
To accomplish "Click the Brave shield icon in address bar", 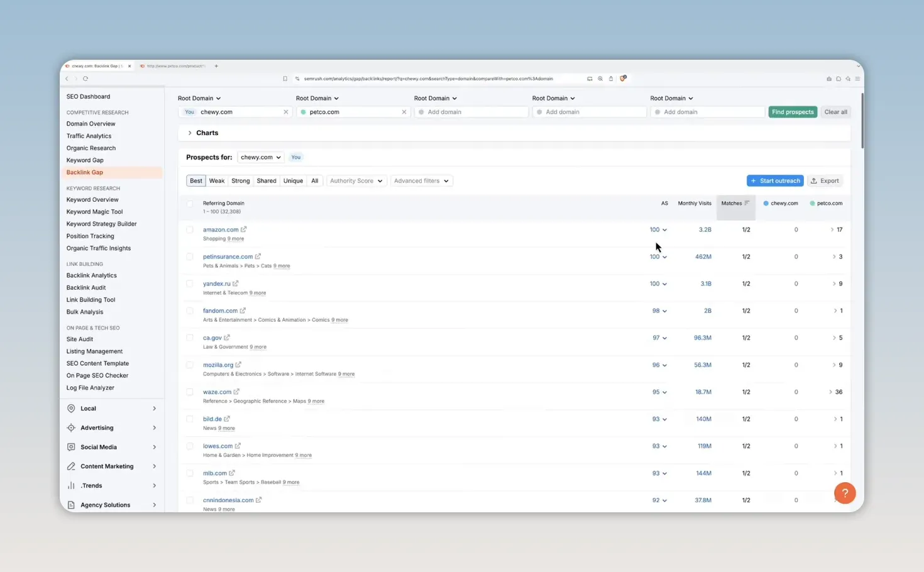I will coord(623,79).
